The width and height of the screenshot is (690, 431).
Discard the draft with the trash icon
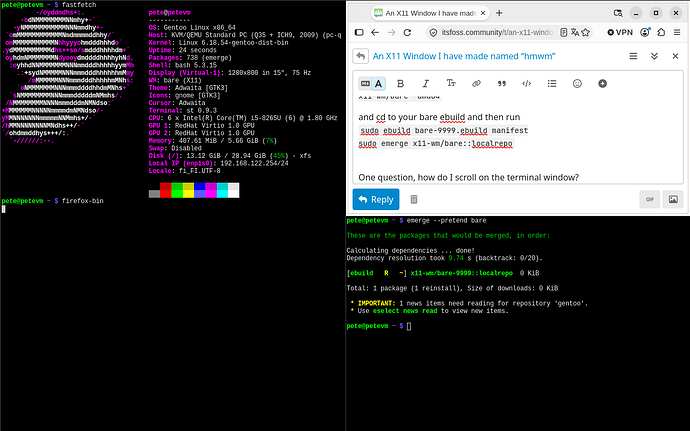point(414,199)
